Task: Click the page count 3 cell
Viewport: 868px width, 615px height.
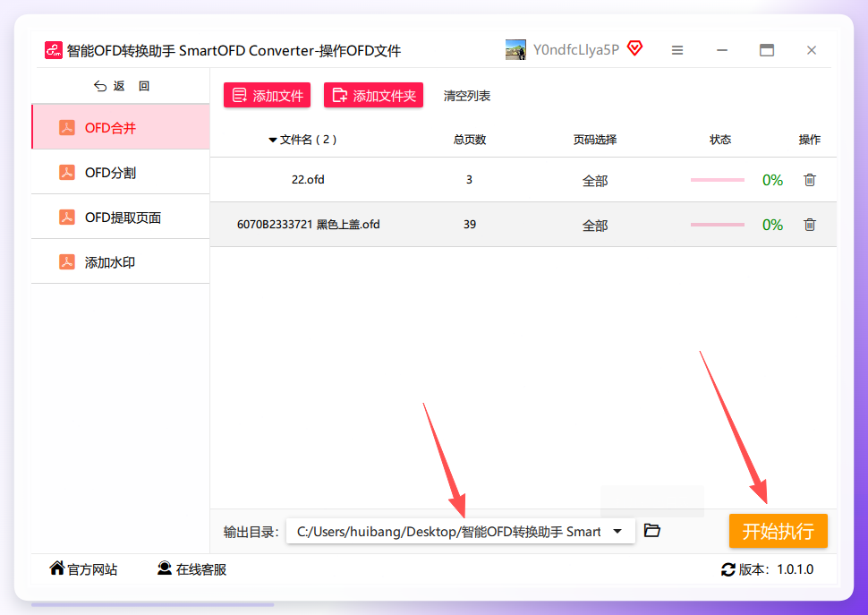Action: (x=469, y=179)
